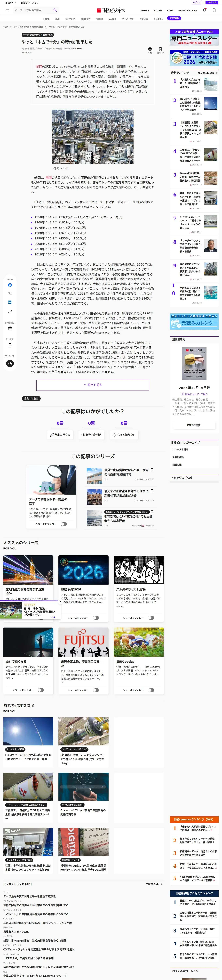The width and height of the screenshot is (222, 980).
Task: Click the 金融・不動産 tag
Action: coord(31,399)
